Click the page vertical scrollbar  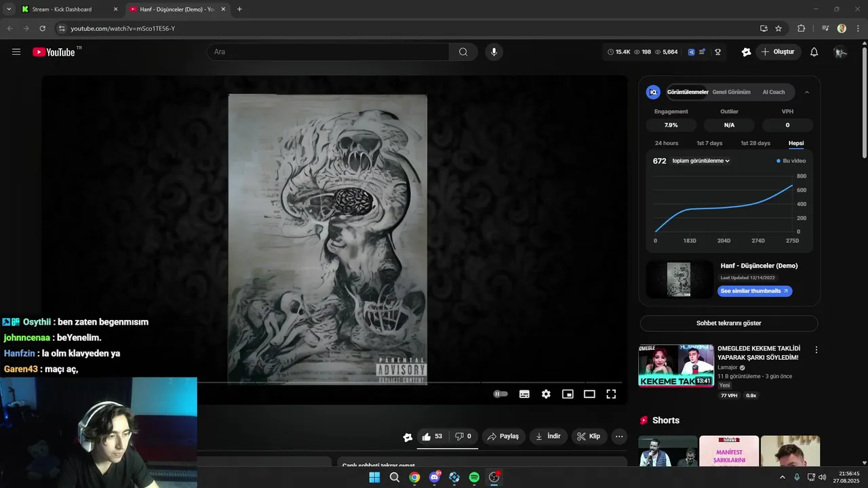coord(864,102)
